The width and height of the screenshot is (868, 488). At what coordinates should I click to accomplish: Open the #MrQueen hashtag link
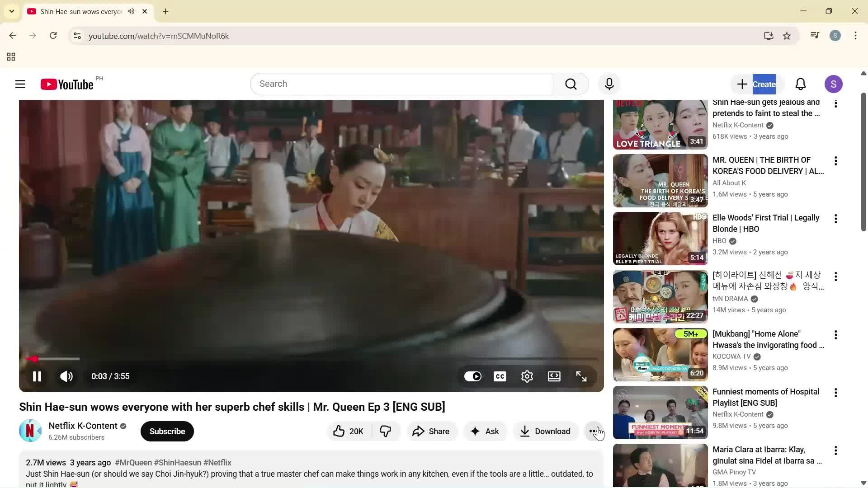pyautogui.click(x=133, y=462)
